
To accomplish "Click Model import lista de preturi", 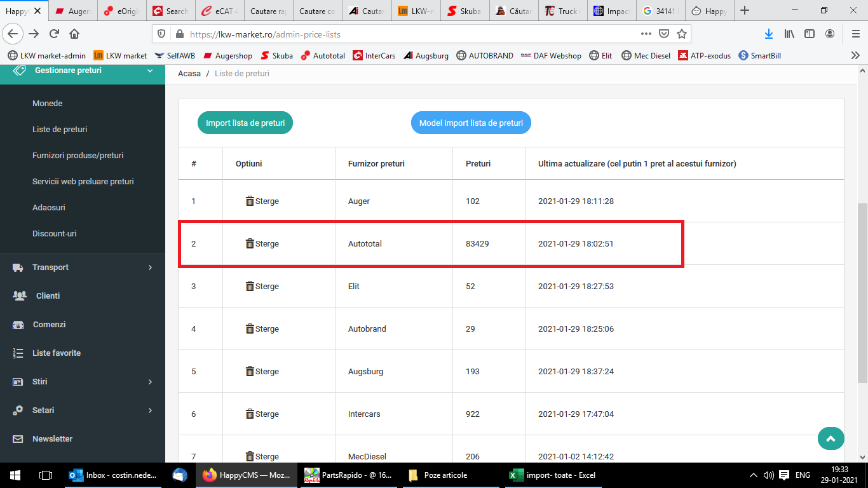I will (471, 123).
